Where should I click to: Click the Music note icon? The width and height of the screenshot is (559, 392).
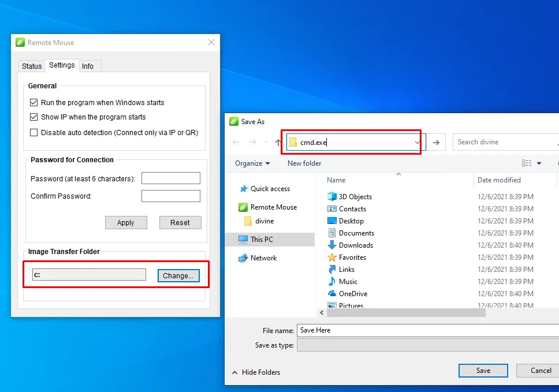click(x=332, y=282)
